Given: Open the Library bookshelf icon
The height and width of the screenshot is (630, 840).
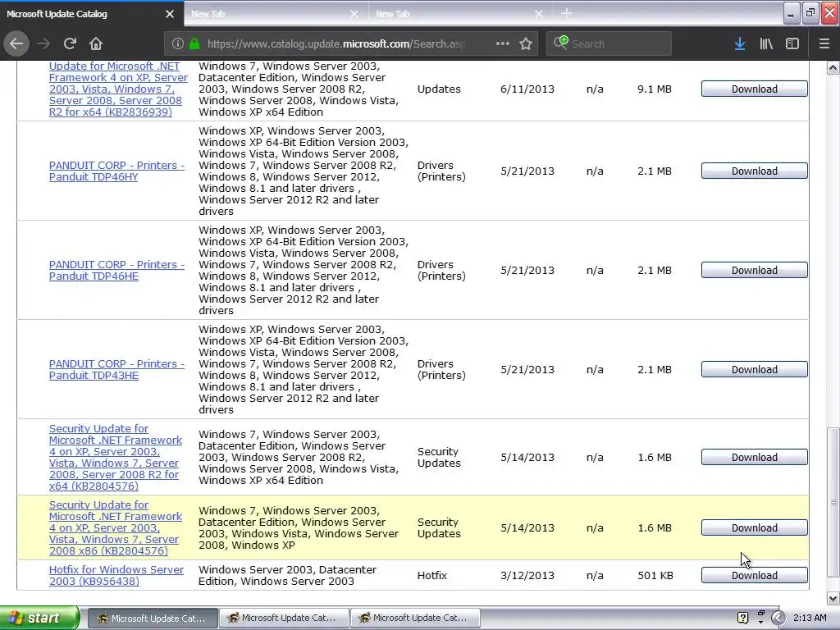Looking at the screenshot, I should click(766, 43).
